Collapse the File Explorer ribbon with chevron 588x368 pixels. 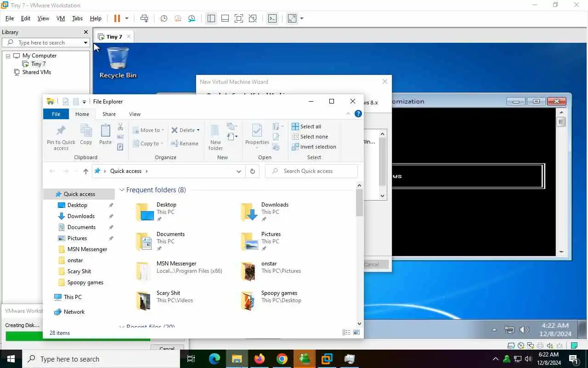349,114
